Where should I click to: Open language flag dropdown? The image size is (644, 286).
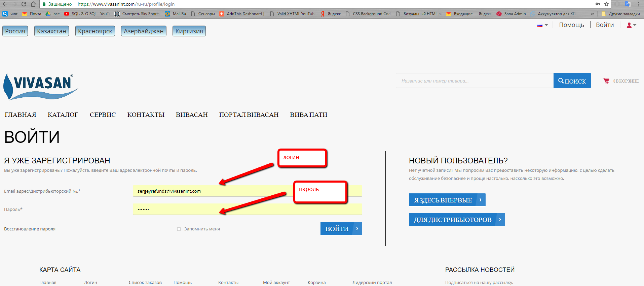click(x=542, y=25)
